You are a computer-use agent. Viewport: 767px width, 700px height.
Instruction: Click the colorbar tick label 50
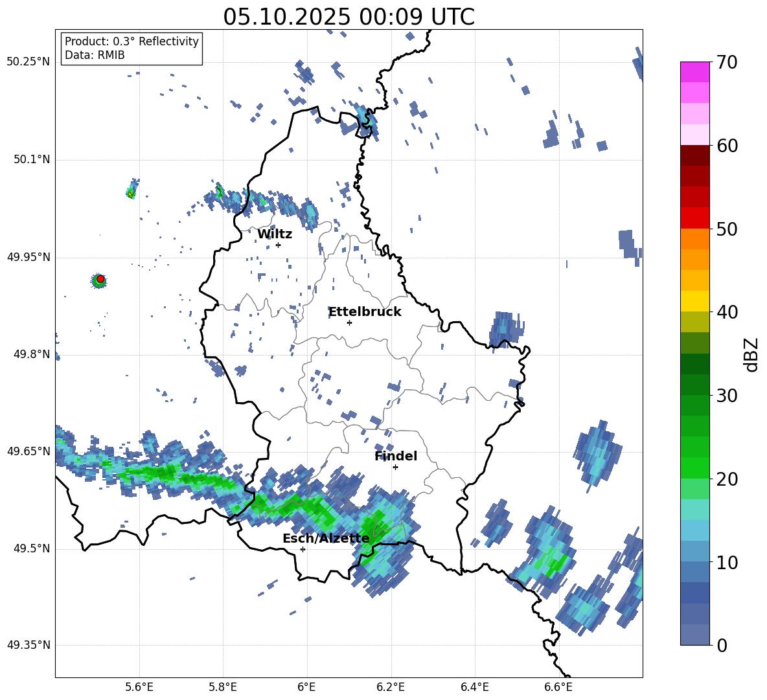coord(726,229)
